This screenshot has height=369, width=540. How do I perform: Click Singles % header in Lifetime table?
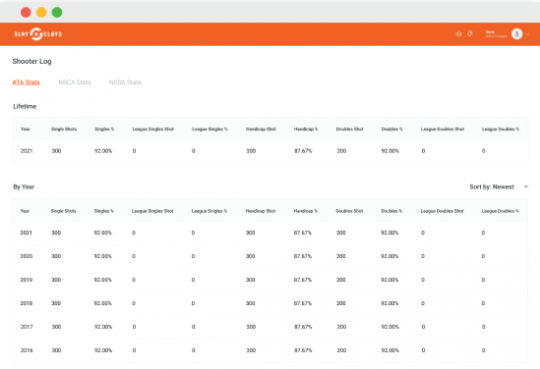click(x=104, y=129)
